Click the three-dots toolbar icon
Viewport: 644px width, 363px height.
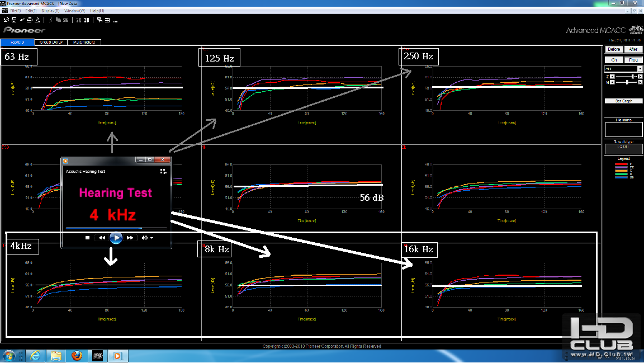115,21
